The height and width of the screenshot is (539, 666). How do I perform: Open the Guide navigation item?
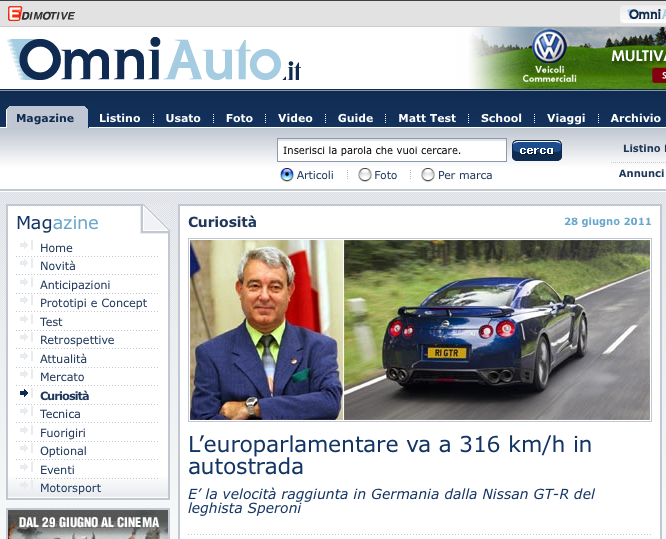point(356,118)
